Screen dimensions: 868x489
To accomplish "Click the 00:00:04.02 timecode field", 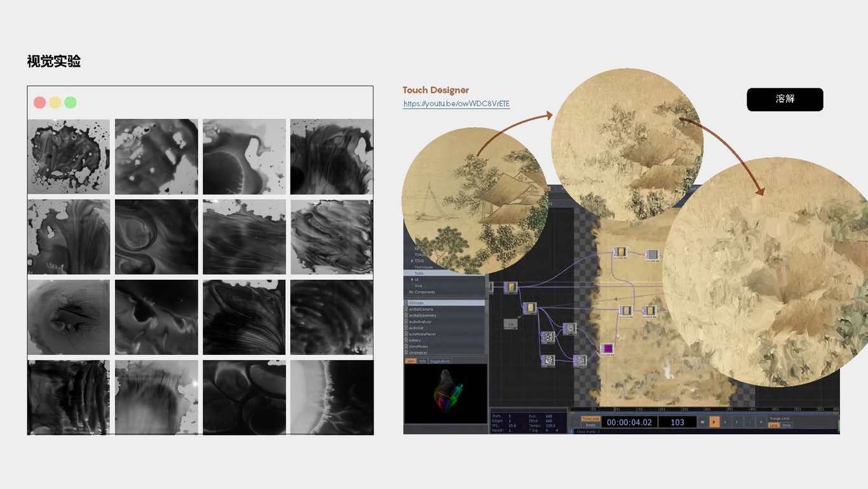I will (x=629, y=422).
